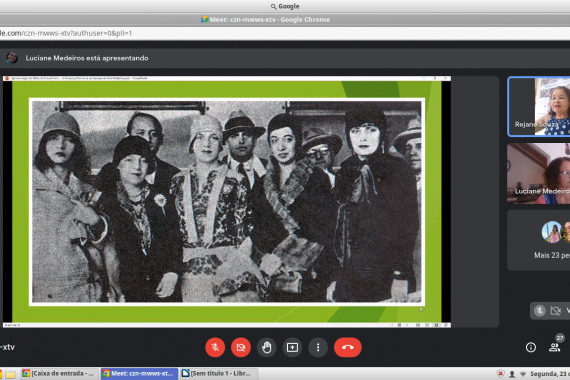Unmute the microphone in Meet
The image size is (570, 380).
tap(215, 347)
